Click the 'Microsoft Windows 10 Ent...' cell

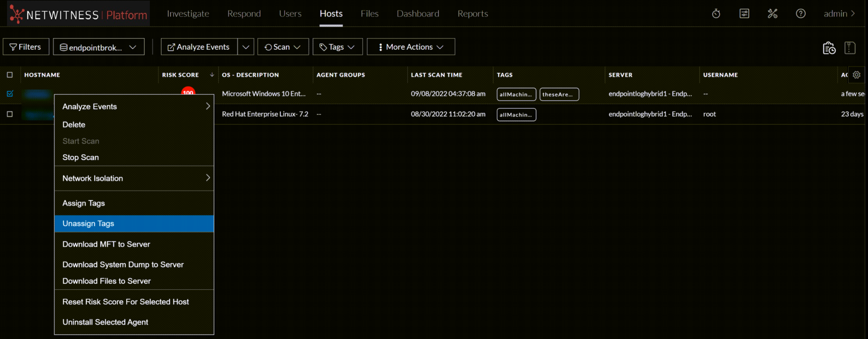pyautogui.click(x=264, y=94)
